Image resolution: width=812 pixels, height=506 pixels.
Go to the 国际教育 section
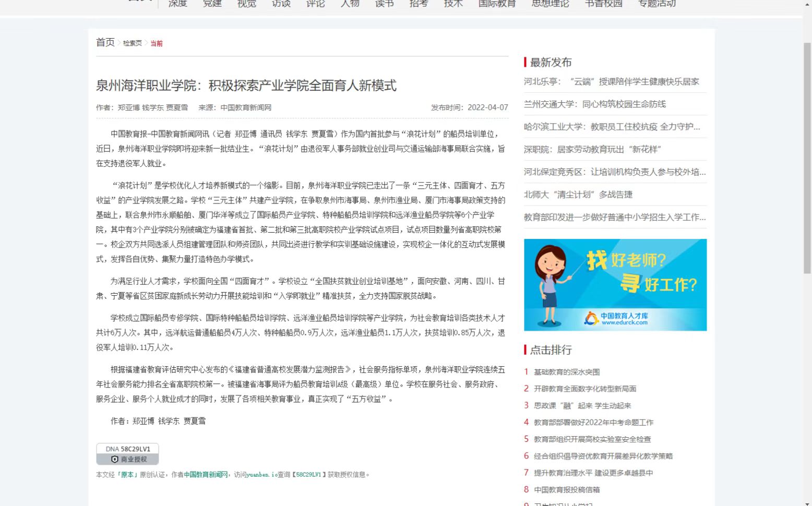[497, 4]
